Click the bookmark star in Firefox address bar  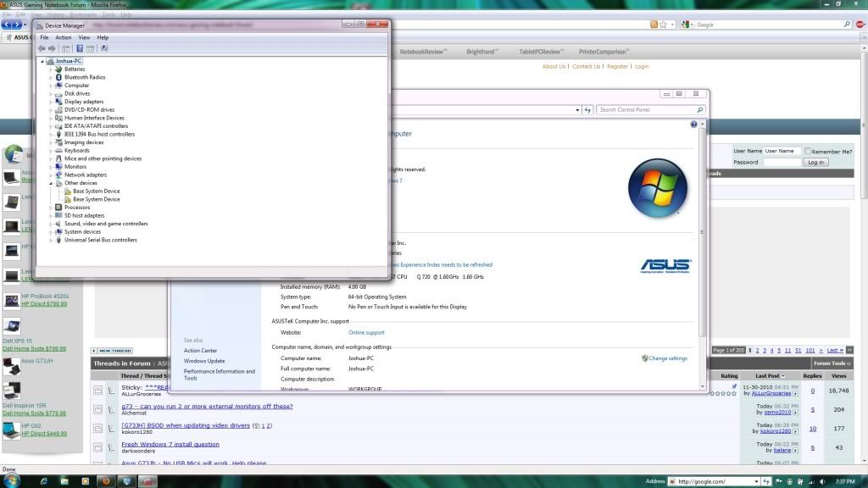coord(663,25)
